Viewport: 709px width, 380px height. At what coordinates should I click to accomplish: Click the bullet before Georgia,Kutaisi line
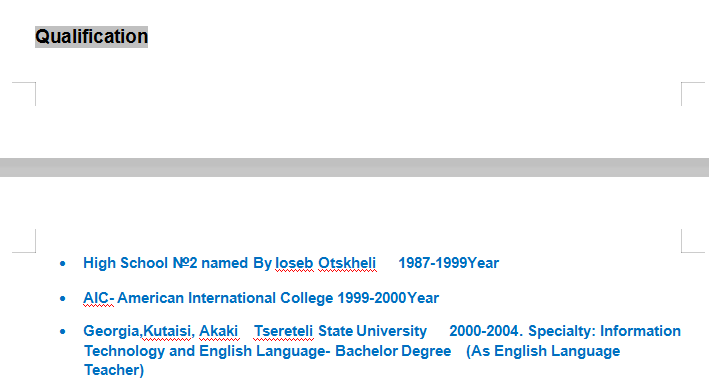[x=62, y=332]
